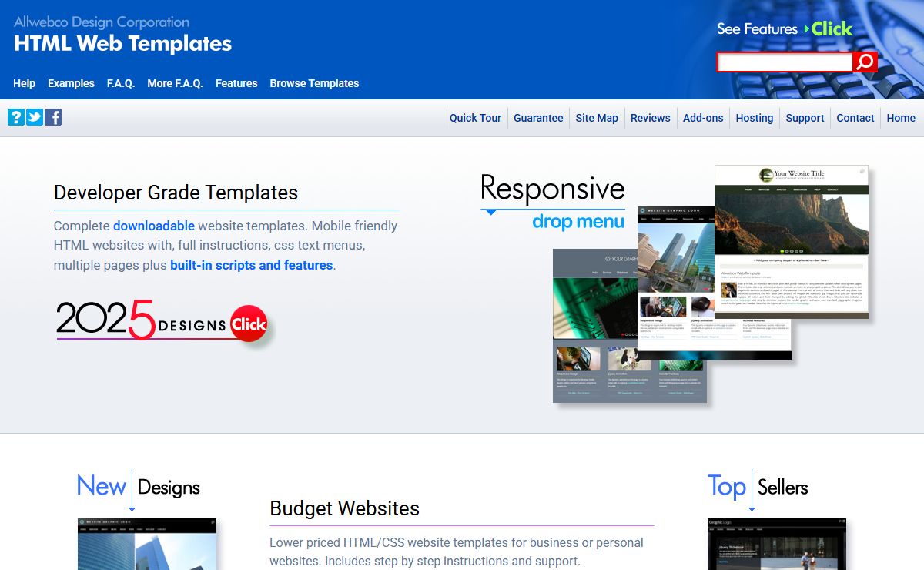This screenshot has width=924, height=570.
Task: Open the city skyscraper template thumbnail
Action: click(x=675, y=283)
